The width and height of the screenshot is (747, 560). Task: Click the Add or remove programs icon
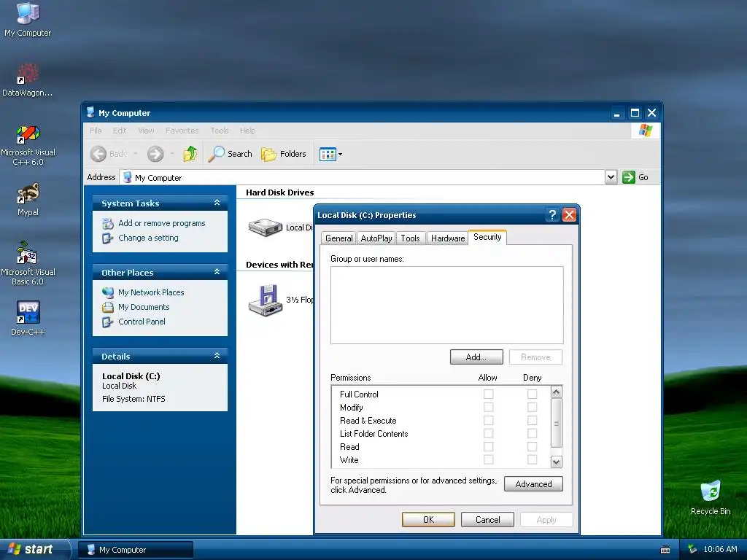(108, 223)
